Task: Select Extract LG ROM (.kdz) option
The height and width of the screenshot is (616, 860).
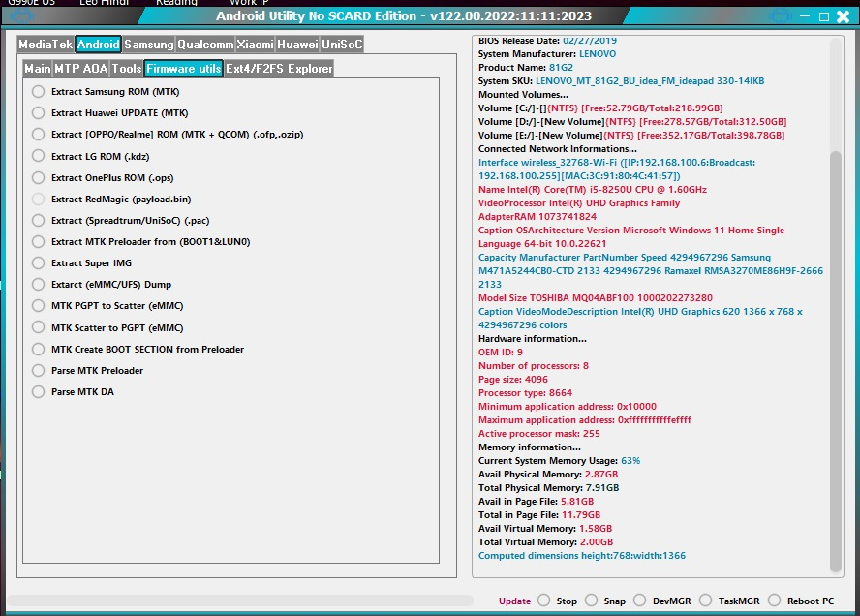Action: click(39, 156)
